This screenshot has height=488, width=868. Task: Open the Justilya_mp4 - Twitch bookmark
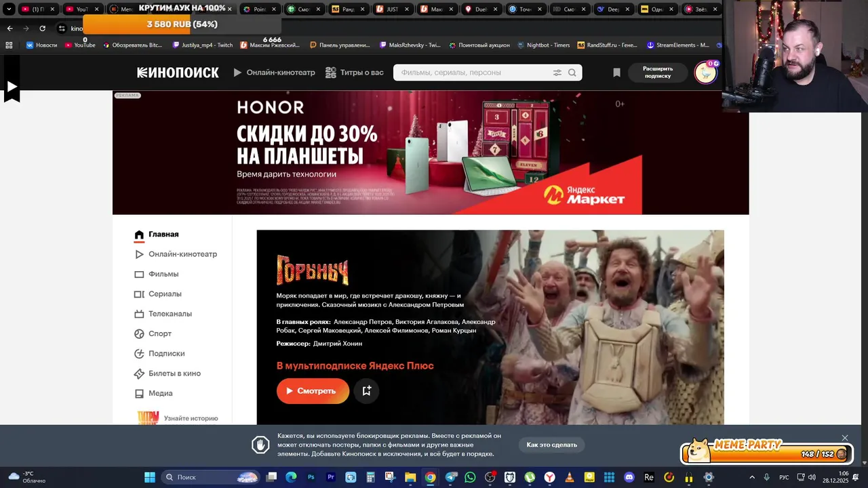[202, 45]
